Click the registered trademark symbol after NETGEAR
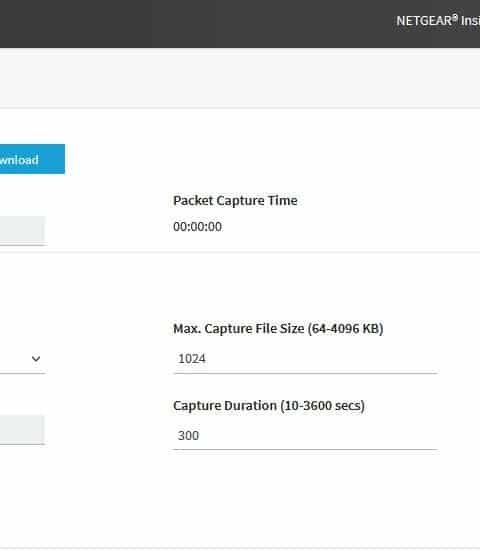The height and width of the screenshot is (550, 480). (x=455, y=17)
